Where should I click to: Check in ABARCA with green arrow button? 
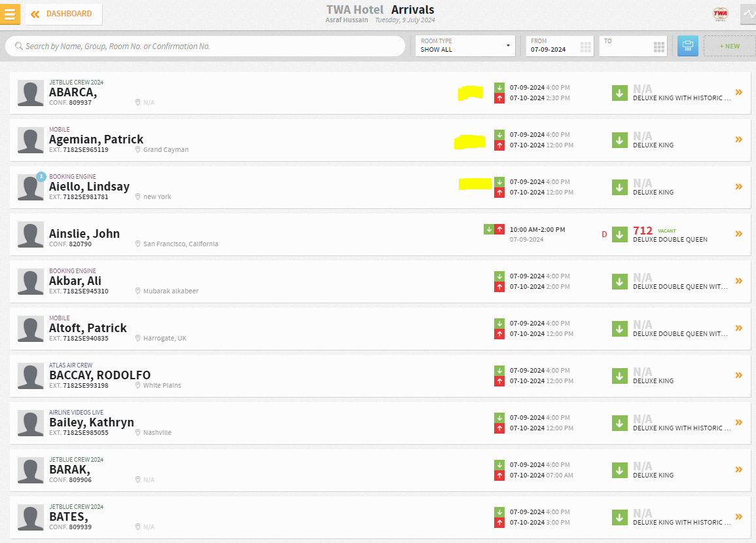[x=620, y=92]
